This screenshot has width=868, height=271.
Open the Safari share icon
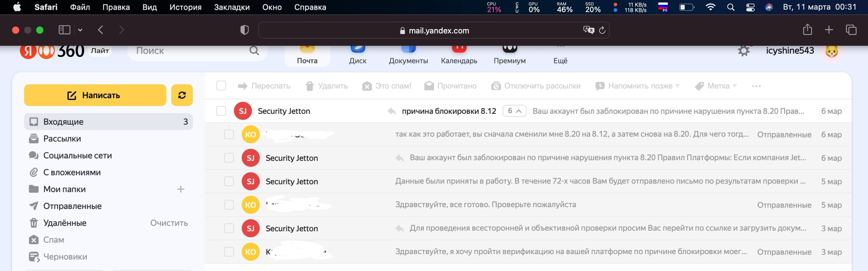807,29
